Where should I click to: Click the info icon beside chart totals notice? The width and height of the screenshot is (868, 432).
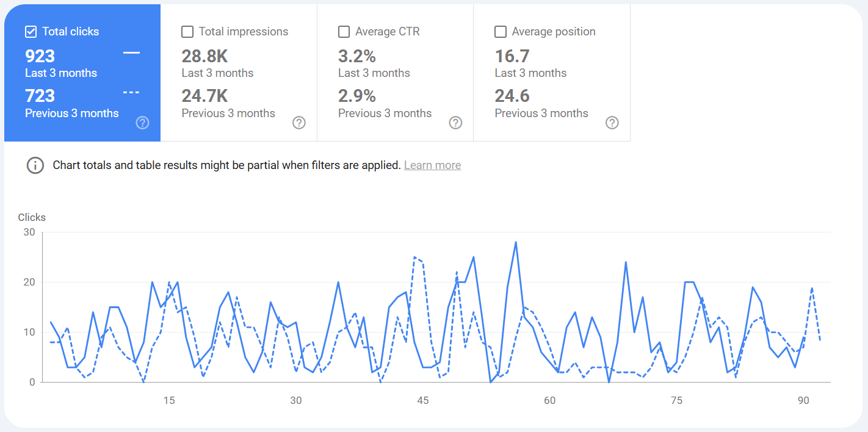(35, 165)
